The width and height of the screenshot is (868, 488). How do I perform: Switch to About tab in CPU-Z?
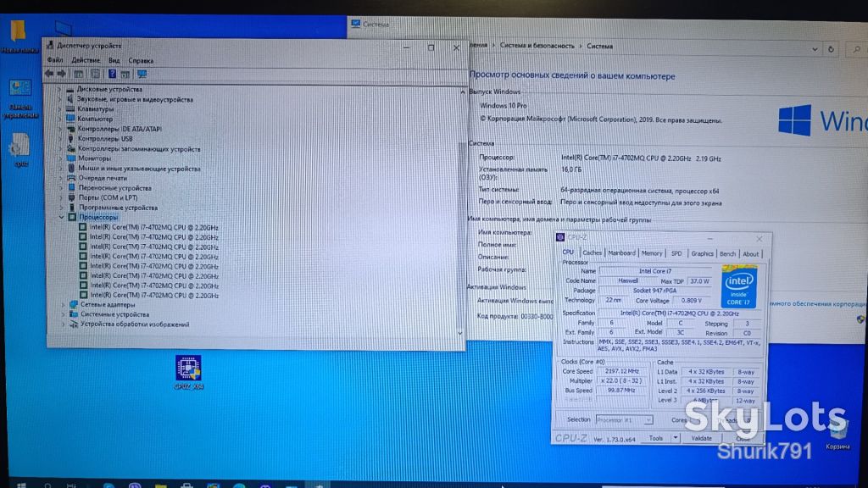coord(751,254)
